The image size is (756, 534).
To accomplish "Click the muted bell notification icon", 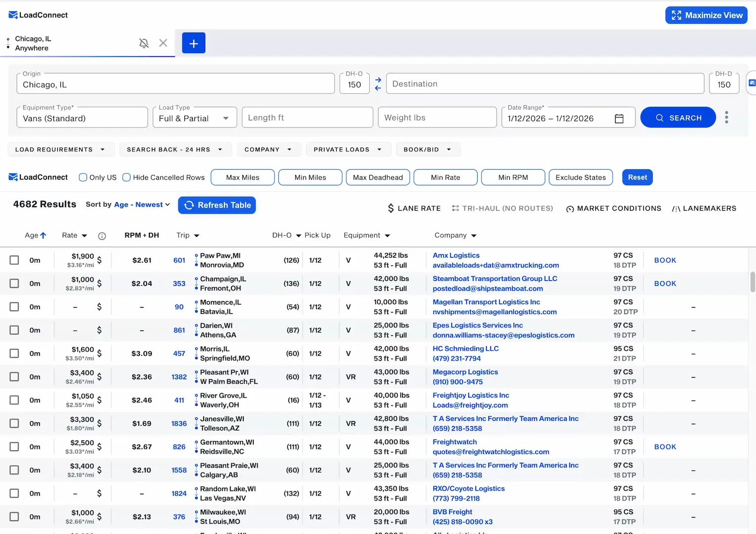I will click(144, 43).
